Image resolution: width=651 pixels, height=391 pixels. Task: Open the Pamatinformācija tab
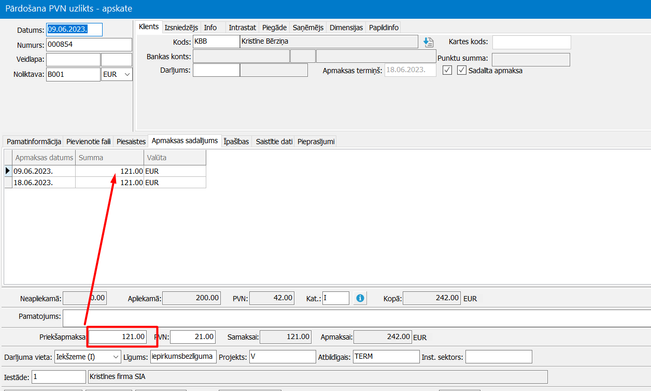(34, 142)
